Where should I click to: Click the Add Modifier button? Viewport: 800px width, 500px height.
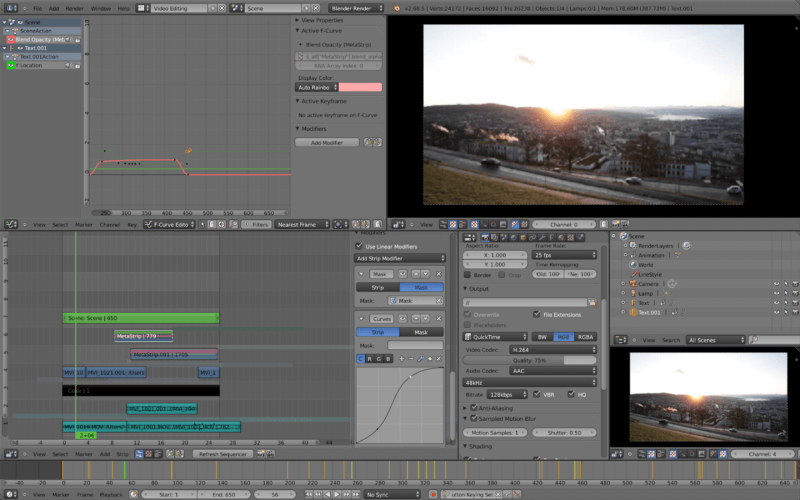(x=326, y=143)
